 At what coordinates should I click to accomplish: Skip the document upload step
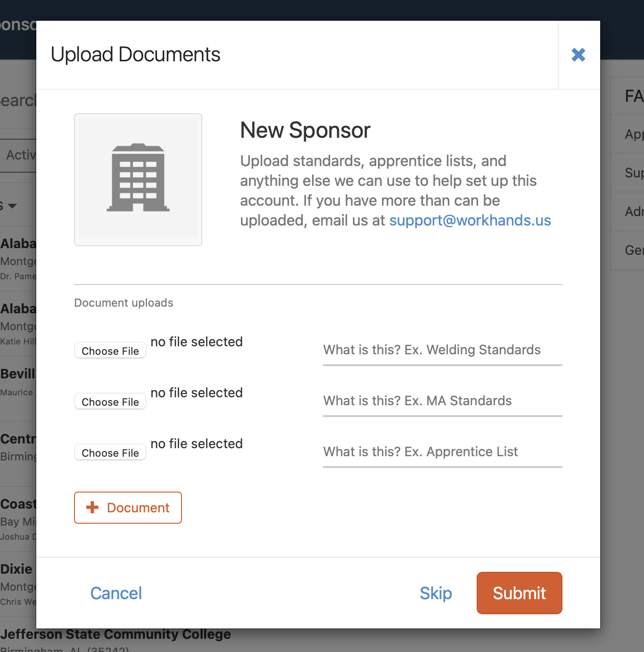click(436, 593)
